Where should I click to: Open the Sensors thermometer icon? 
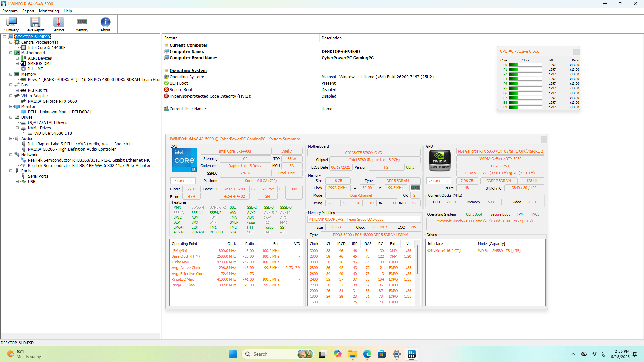click(x=58, y=24)
